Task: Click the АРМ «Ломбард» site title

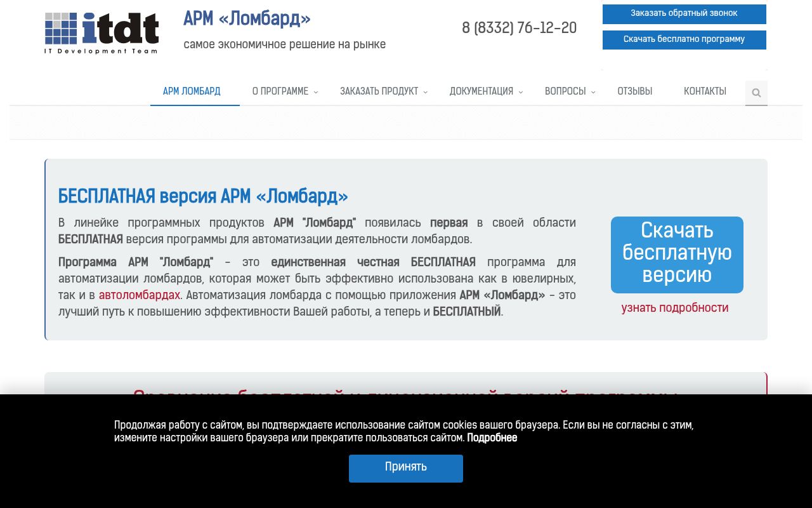Action: coord(247,19)
